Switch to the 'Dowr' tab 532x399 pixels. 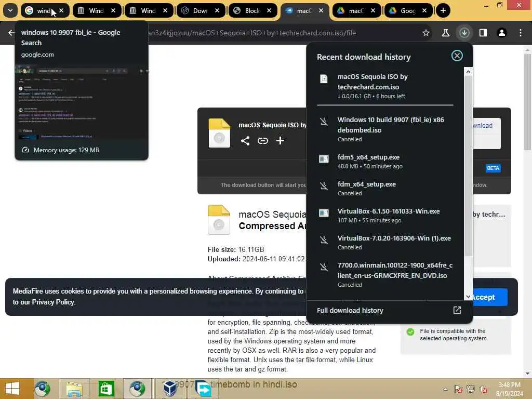(201, 10)
